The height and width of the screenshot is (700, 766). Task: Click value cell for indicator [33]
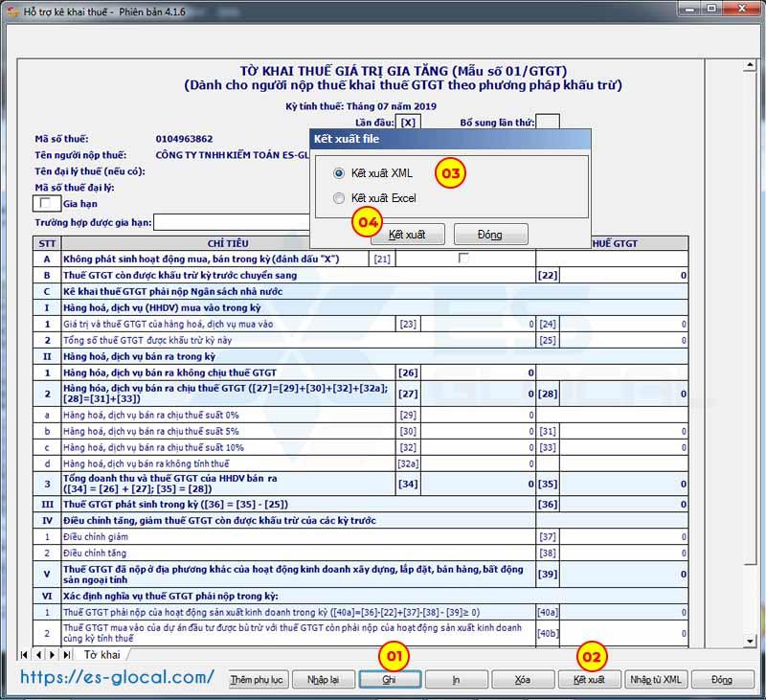pyautogui.click(x=623, y=447)
